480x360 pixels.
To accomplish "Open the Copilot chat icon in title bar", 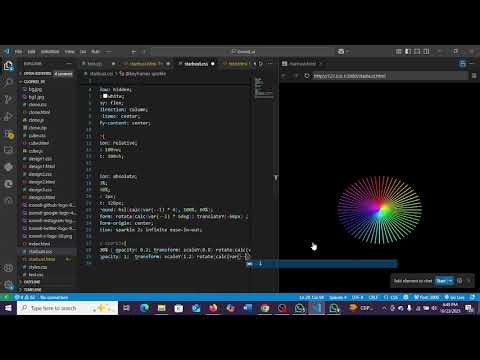I will tap(341, 52).
